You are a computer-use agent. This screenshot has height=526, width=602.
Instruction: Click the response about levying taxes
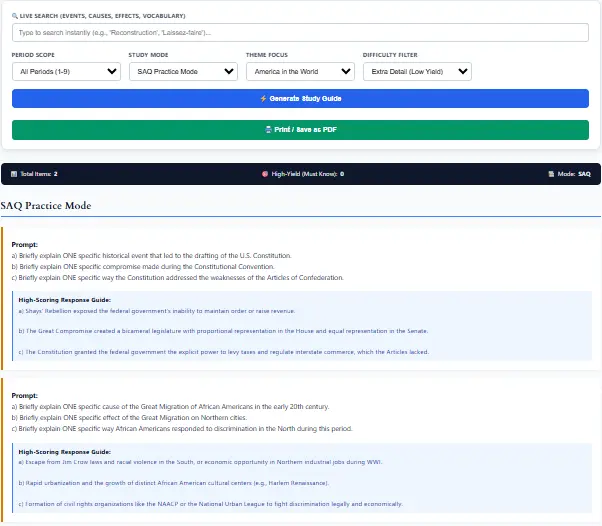[x=224, y=352]
